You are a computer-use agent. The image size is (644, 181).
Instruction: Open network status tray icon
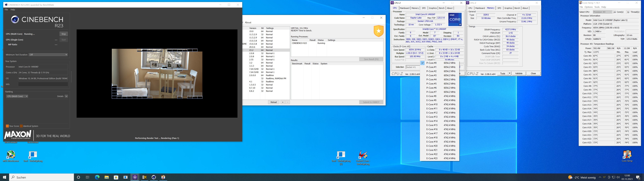click(614, 177)
